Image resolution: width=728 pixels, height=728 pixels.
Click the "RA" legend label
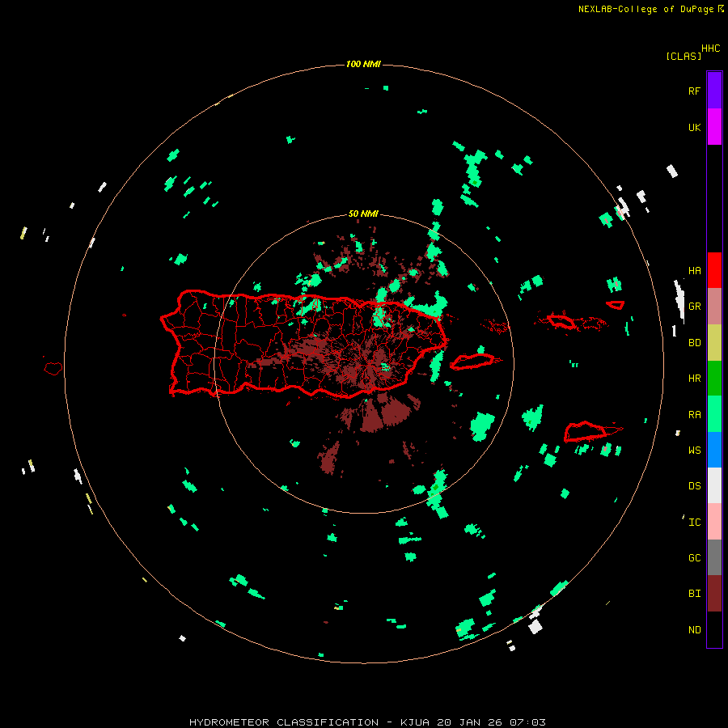coord(694,415)
